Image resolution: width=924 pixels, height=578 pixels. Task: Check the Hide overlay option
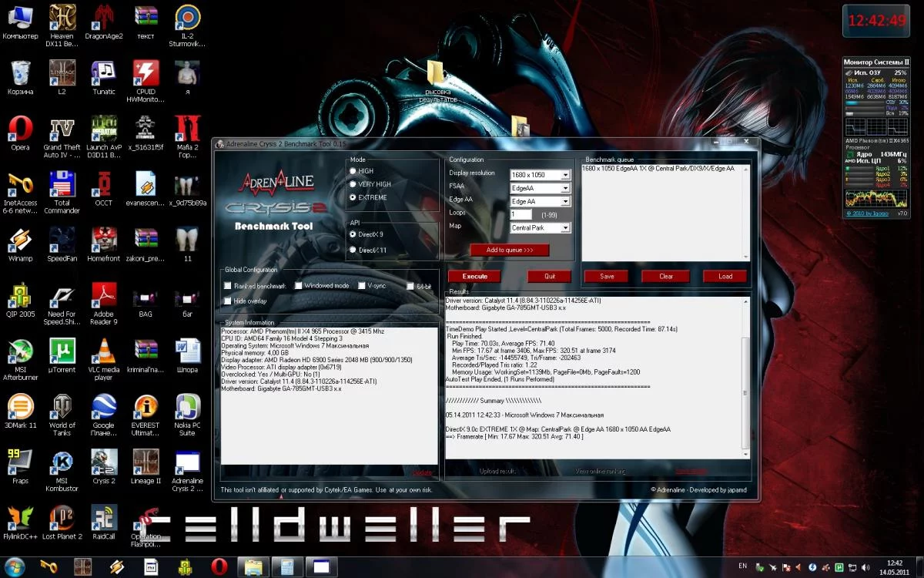pos(227,301)
